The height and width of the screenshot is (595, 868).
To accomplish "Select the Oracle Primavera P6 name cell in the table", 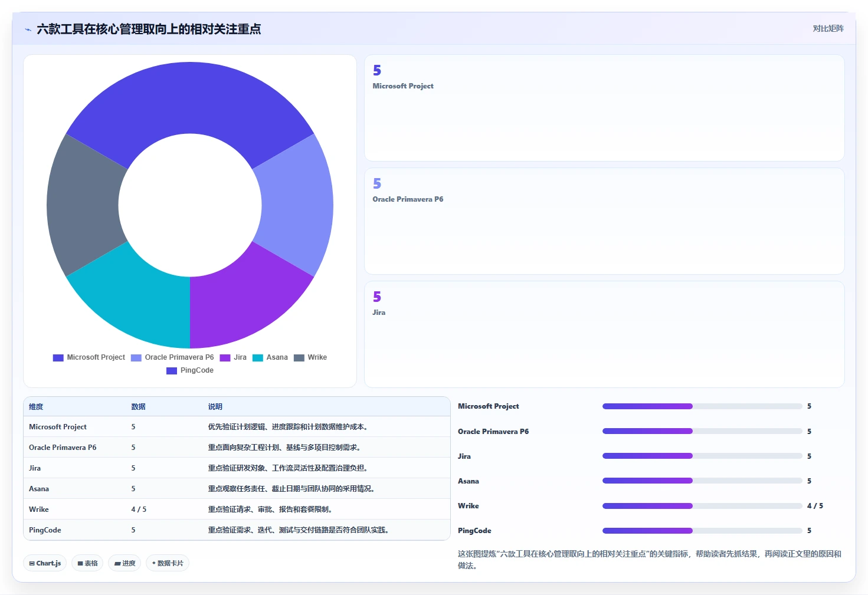I will (x=63, y=448).
